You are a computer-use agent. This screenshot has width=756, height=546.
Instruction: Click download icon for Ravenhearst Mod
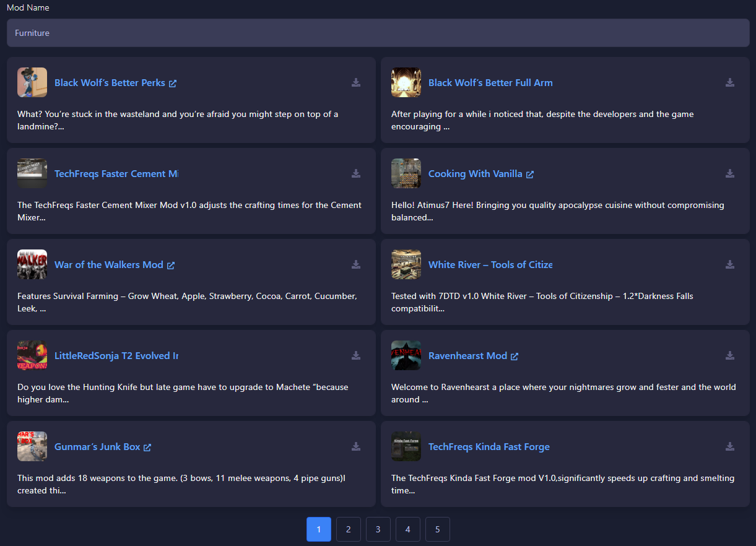point(730,355)
